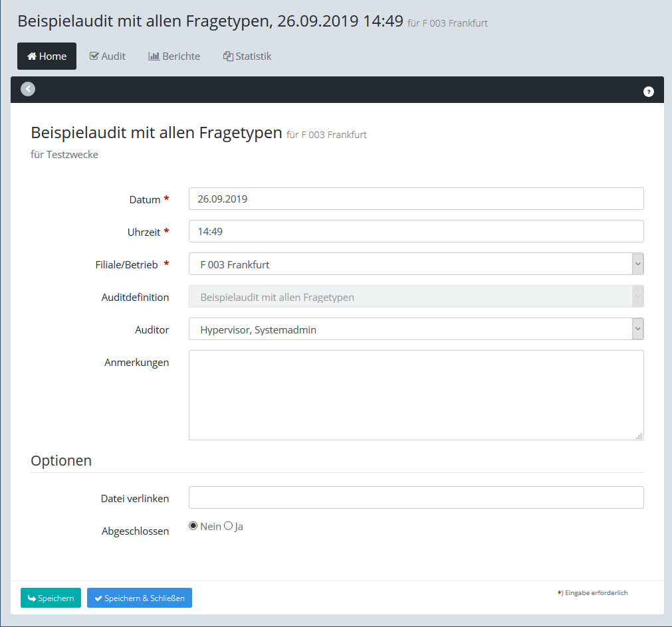
Task: Open the help question mark icon
Action: click(649, 92)
